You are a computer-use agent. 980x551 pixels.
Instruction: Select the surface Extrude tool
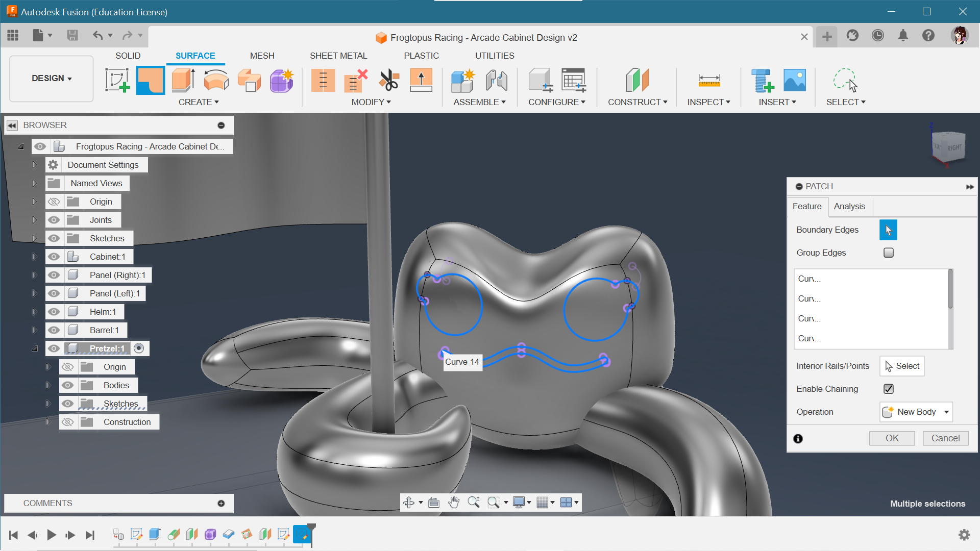[x=183, y=81]
